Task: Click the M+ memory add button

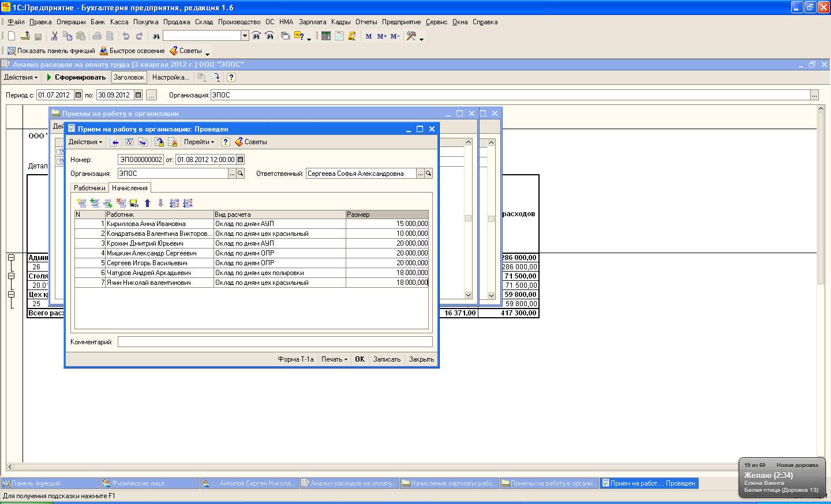Action: pos(381,36)
